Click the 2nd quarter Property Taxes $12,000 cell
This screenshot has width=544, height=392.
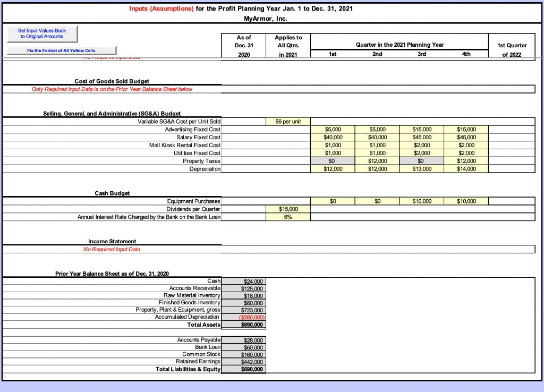[x=377, y=161]
